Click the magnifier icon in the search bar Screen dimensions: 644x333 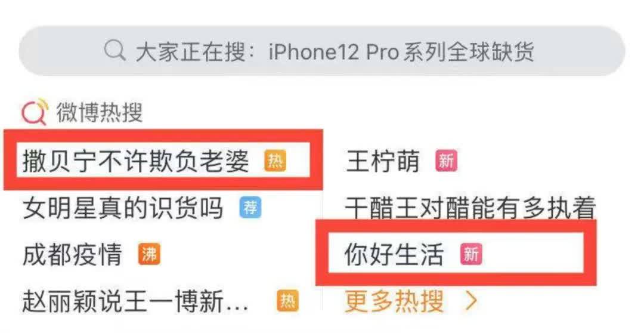(114, 52)
